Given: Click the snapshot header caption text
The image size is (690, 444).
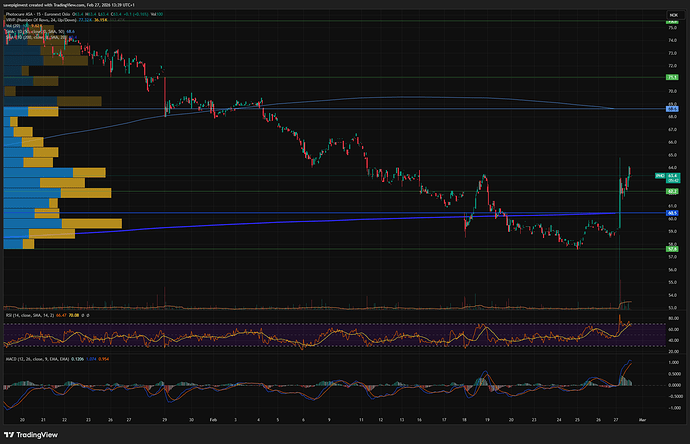Looking at the screenshot, I should tap(80, 6).
